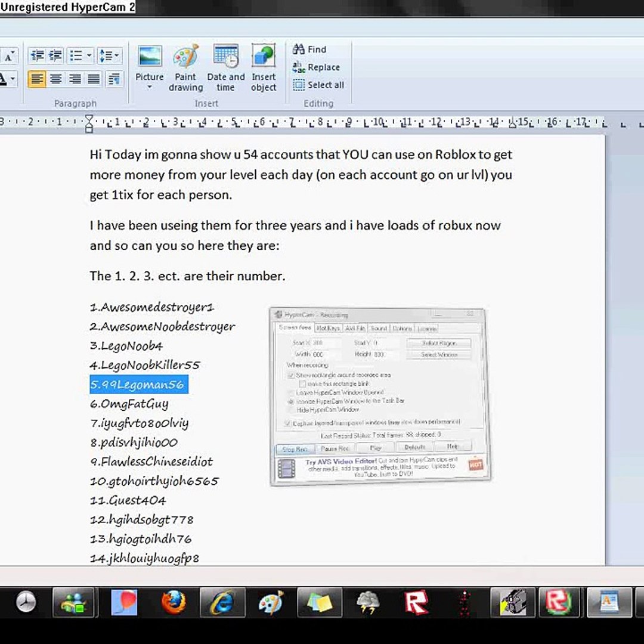The image size is (644, 644).
Task: Click Select all in Editing group
Action: pyautogui.click(x=318, y=85)
